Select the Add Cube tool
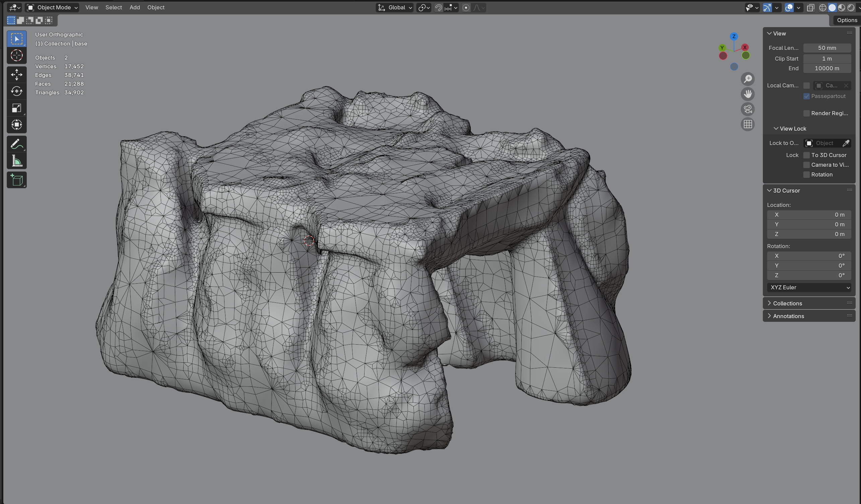861x504 pixels. [17, 179]
